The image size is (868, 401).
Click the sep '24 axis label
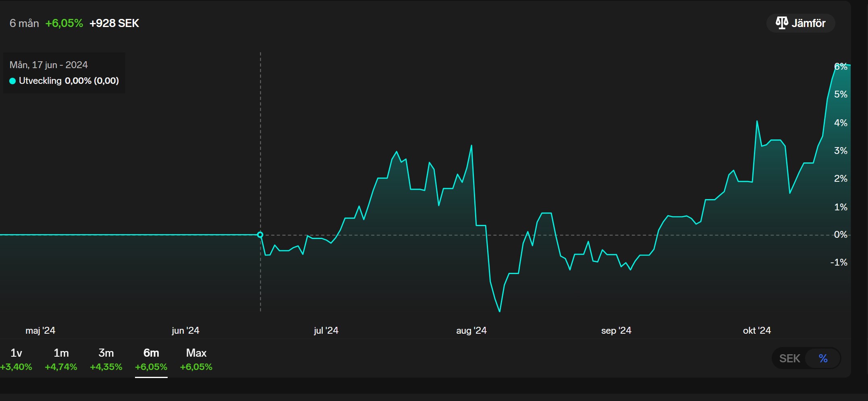point(616,330)
